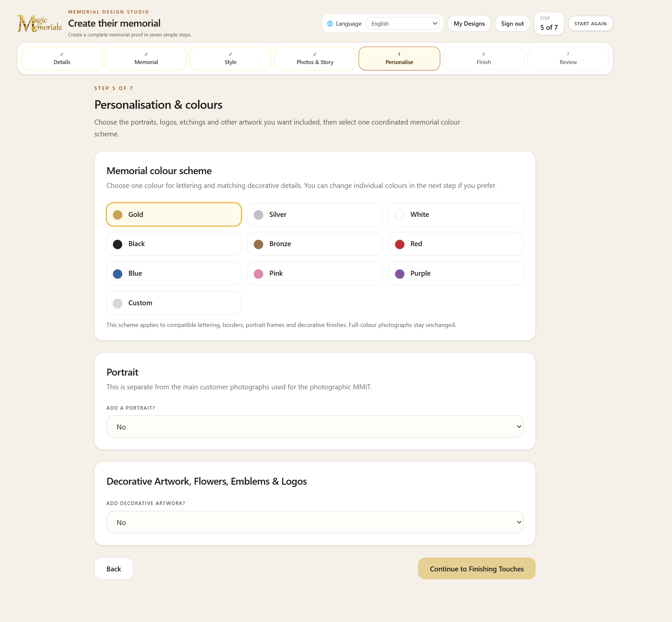Viewport: 672px width, 622px height.
Task: Open My Designs
Action: click(469, 24)
